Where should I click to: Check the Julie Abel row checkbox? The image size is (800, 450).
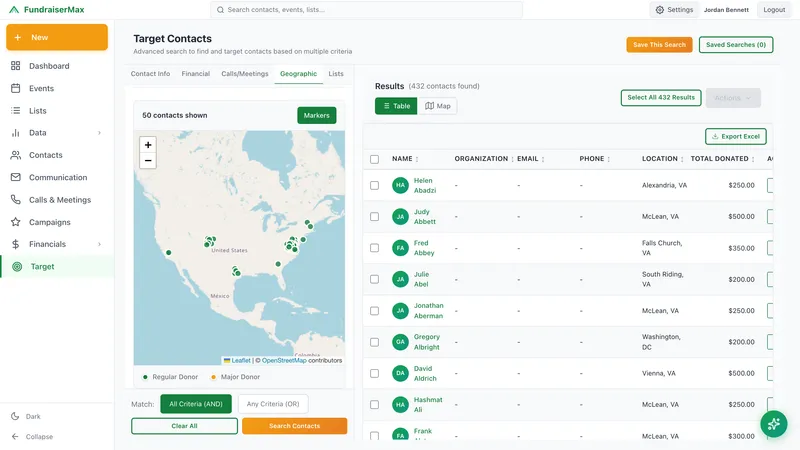(374, 279)
